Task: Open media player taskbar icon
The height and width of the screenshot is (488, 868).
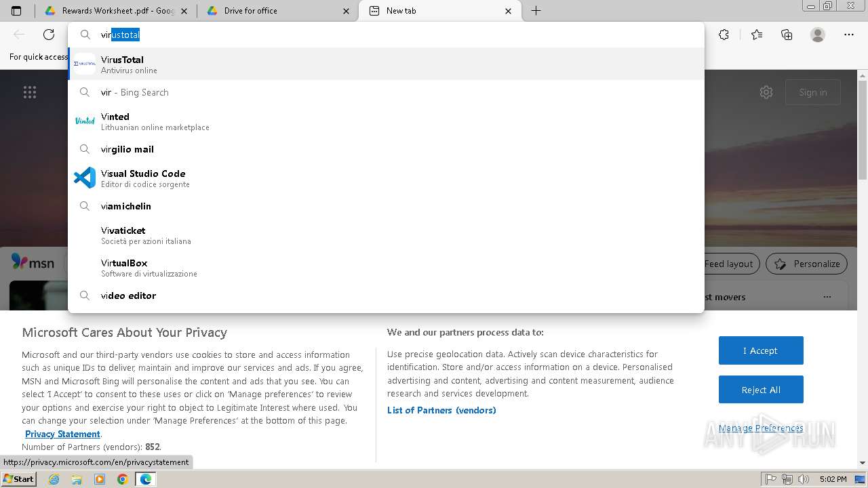Action: coord(100,479)
